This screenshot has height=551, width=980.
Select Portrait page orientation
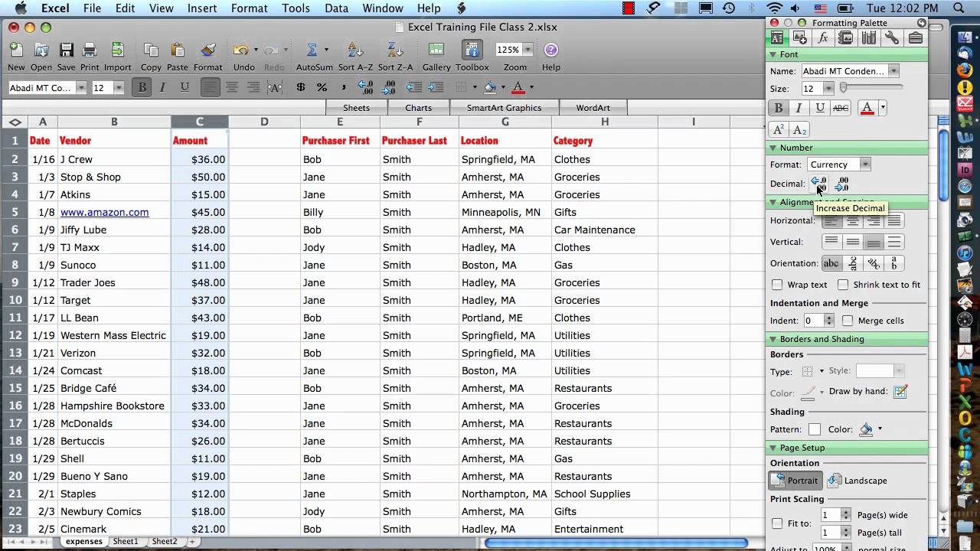(x=795, y=481)
